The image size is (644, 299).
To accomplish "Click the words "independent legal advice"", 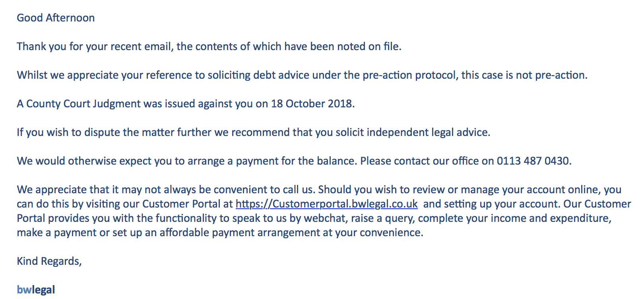I will [x=428, y=132].
